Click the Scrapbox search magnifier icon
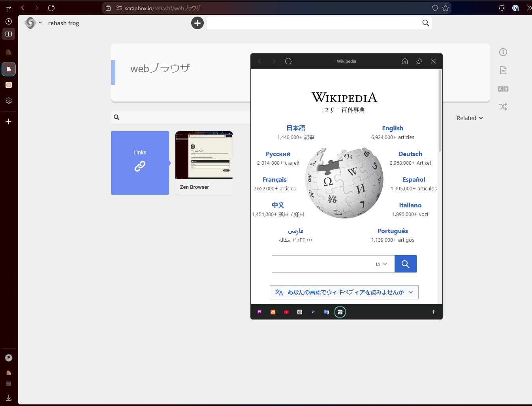This screenshot has height=406, width=532. click(x=426, y=23)
